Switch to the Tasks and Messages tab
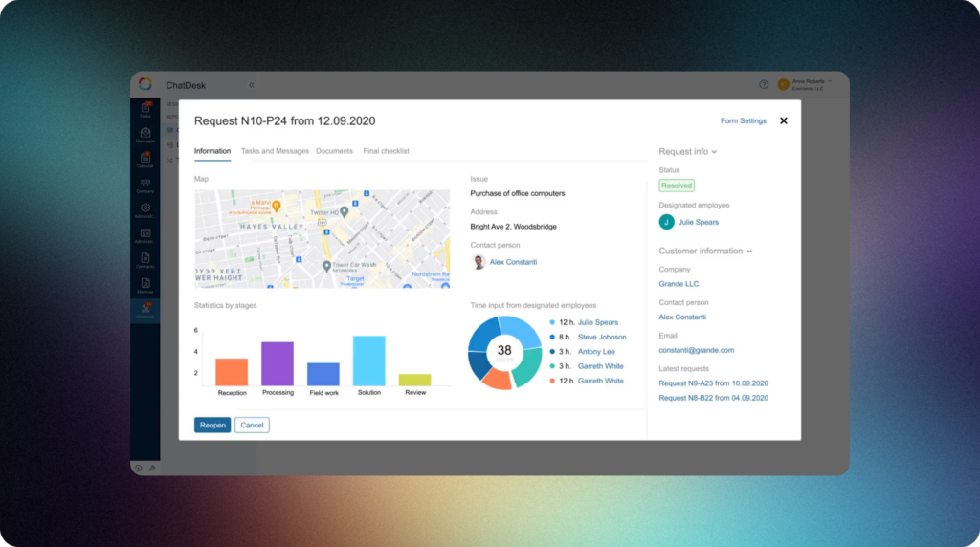The width and height of the screenshot is (980, 547). [275, 151]
